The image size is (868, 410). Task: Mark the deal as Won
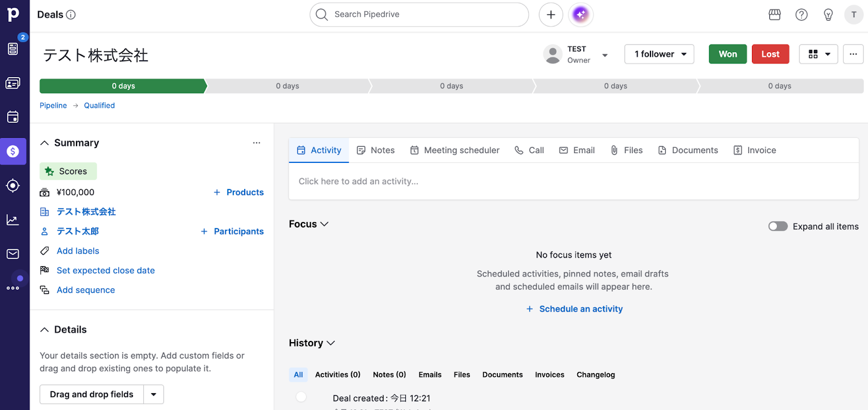coord(727,54)
